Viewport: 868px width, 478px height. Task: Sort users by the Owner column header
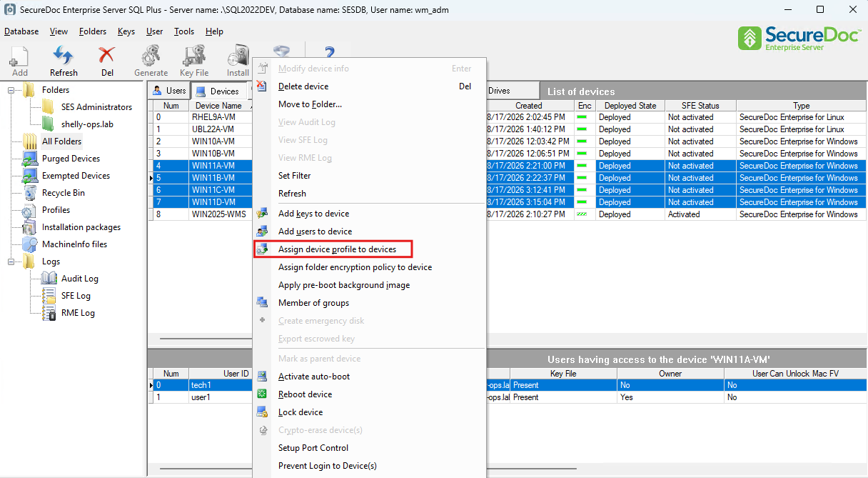pos(670,374)
